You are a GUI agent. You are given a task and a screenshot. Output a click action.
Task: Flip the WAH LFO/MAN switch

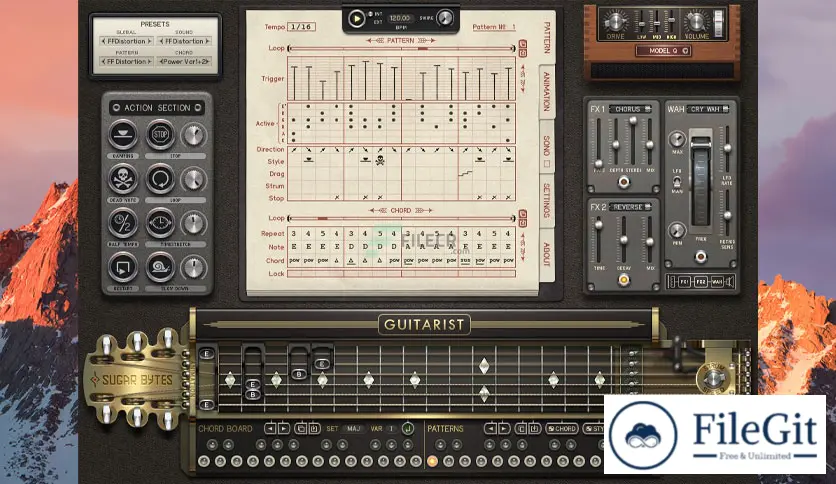[x=677, y=182]
